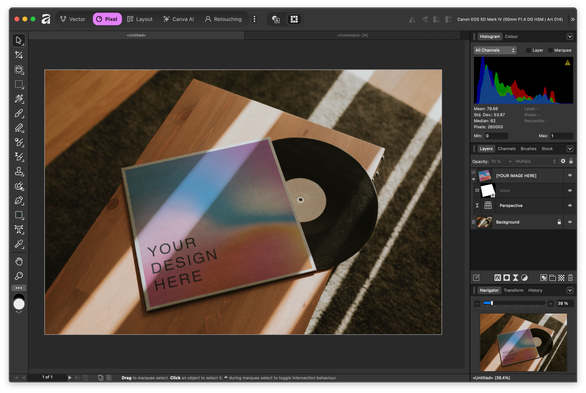Open the Layers panel options chevron

coord(570,149)
